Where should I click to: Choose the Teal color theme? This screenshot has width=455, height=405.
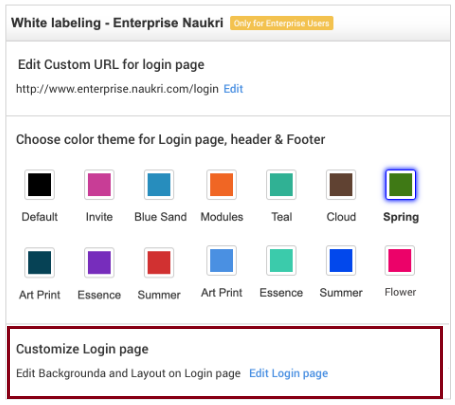(x=281, y=184)
